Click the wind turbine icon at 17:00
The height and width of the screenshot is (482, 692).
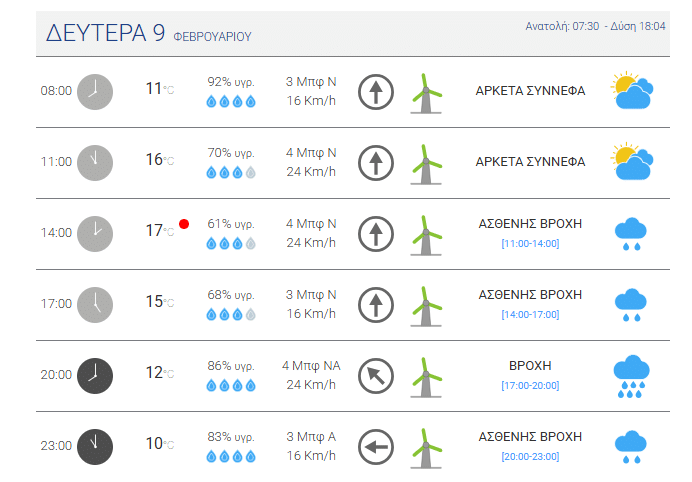point(427,304)
